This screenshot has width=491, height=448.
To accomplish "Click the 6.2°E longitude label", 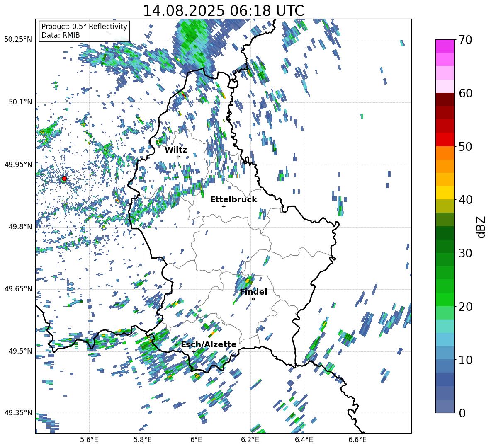I will pyautogui.click(x=250, y=440).
